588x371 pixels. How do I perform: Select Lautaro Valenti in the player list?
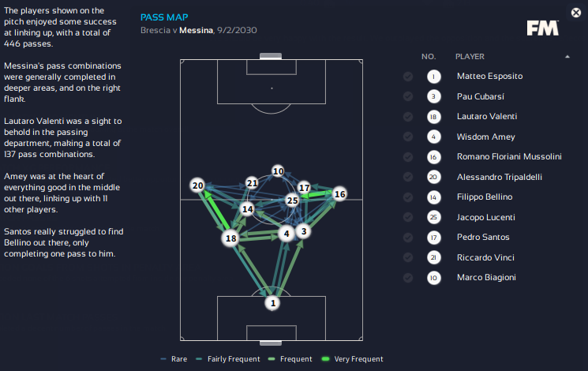tap(489, 117)
